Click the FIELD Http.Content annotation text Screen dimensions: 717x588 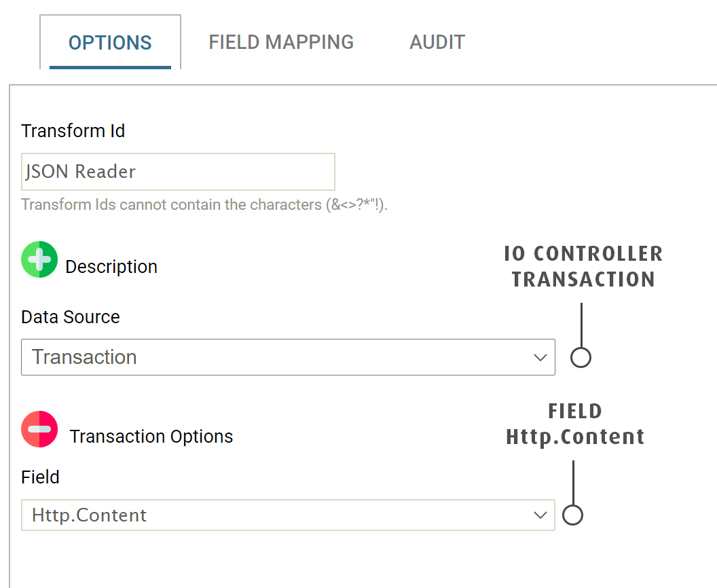click(575, 424)
